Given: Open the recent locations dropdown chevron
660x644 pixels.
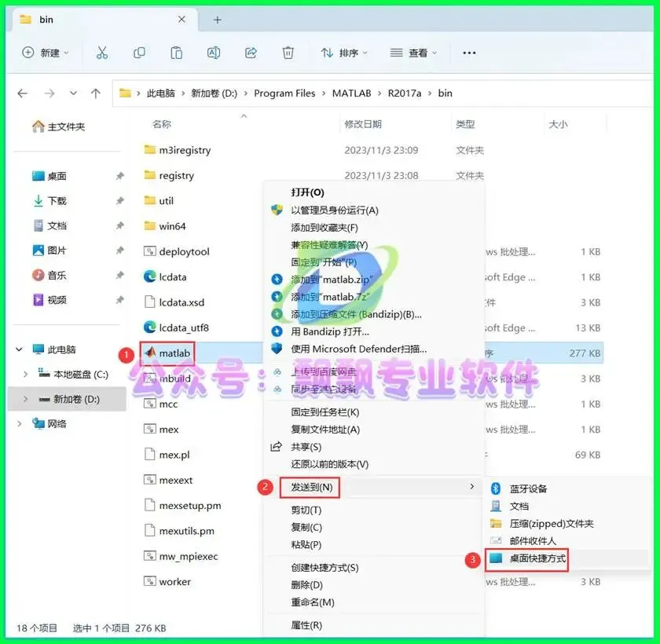Looking at the screenshot, I should point(73,93).
